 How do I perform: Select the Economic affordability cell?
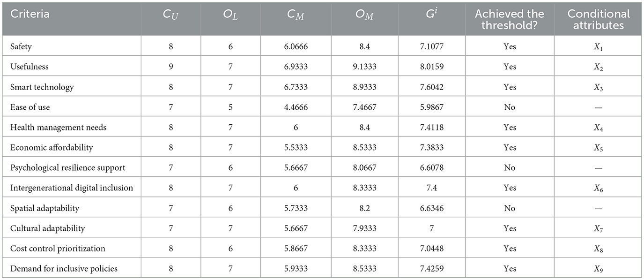[52, 147]
